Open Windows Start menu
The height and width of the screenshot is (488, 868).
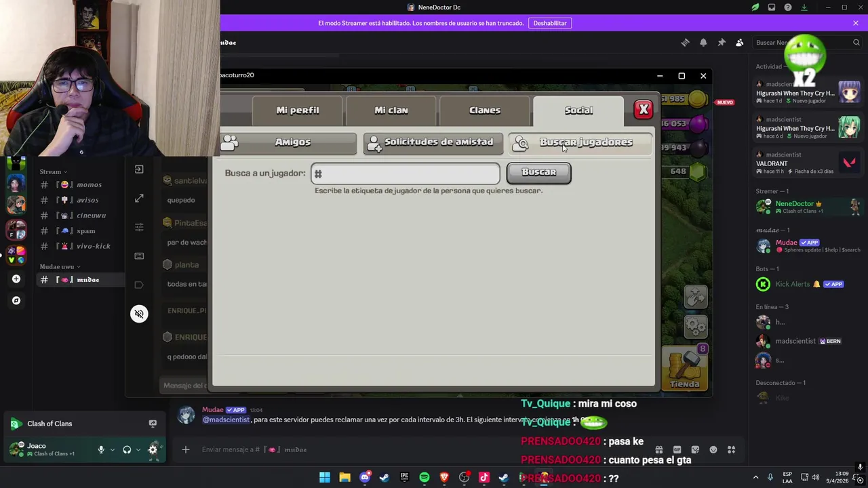[x=325, y=478]
